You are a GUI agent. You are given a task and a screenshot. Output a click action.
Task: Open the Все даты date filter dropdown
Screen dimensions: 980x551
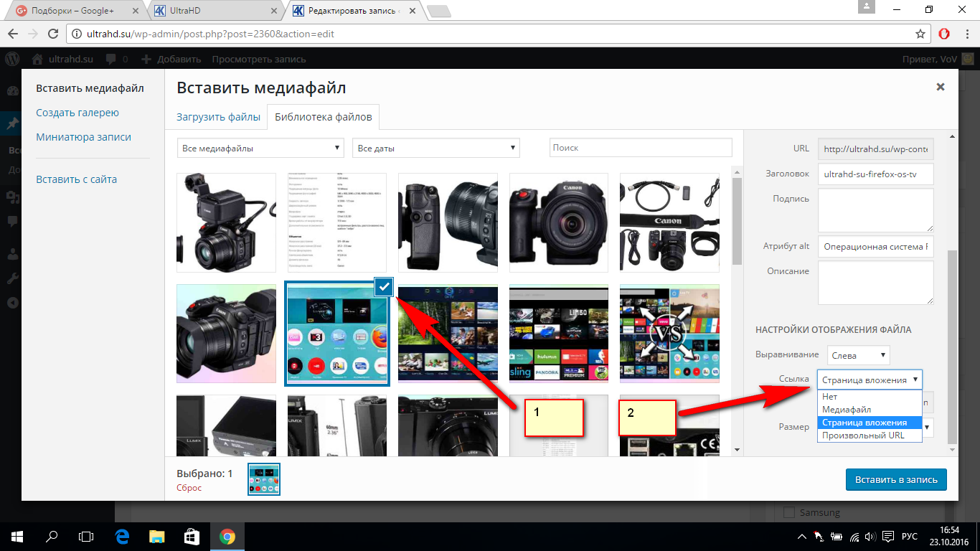(x=436, y=148)
